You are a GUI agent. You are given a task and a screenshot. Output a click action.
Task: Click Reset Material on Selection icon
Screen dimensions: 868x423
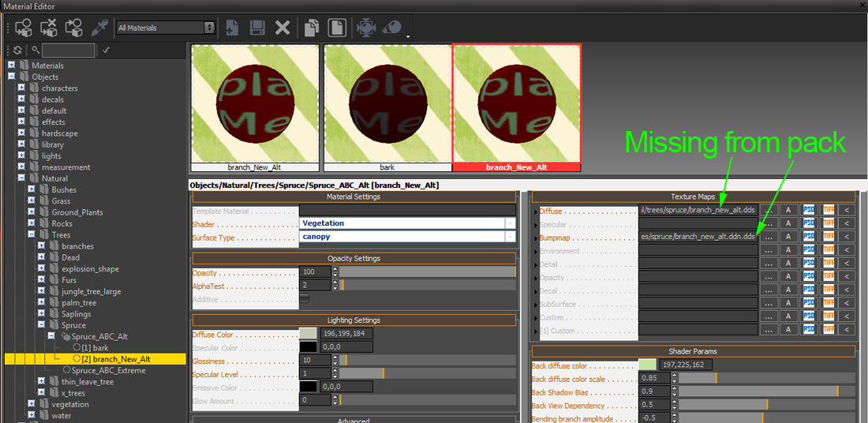49,27
